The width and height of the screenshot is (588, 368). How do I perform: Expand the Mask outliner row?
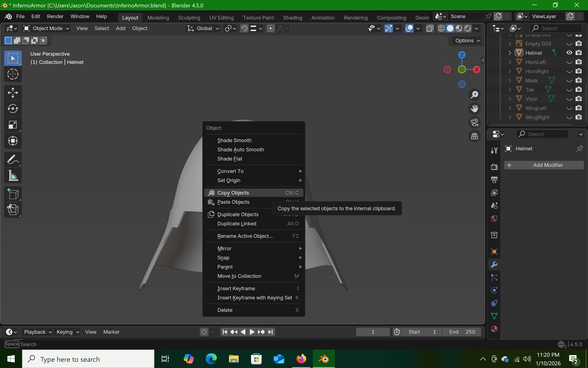tap(510, 80)
